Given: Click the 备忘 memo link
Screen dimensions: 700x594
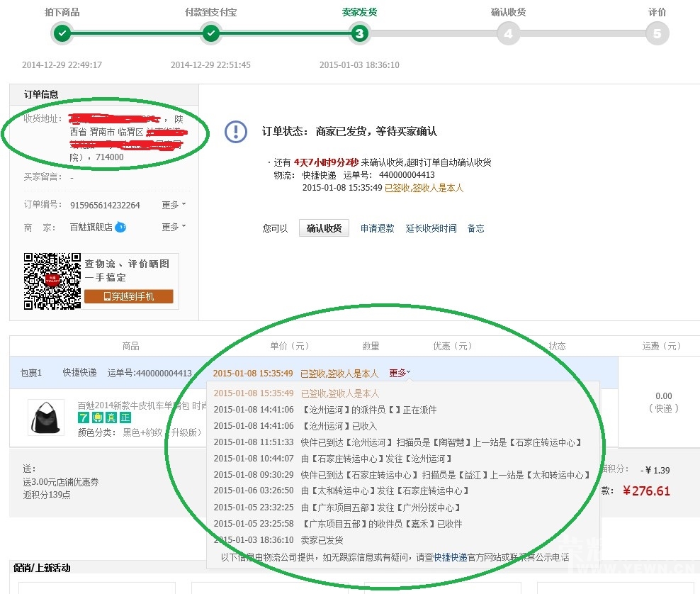Looking at the screenshot, I should coord(475,228).
